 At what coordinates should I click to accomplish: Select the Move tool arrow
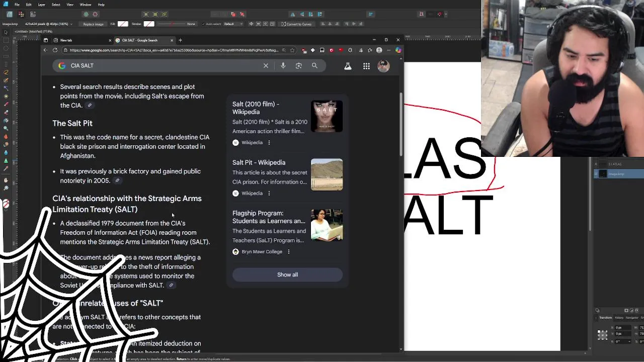coord(6,32)
